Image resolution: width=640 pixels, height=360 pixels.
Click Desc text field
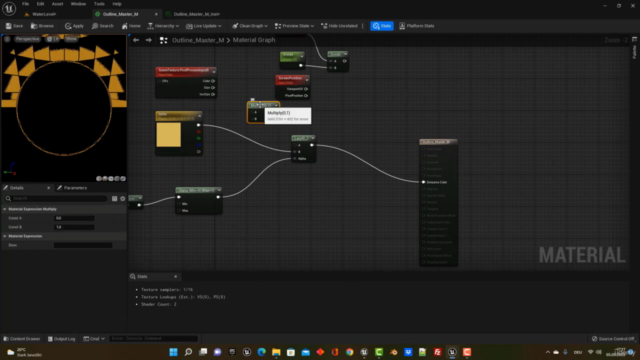pyautogui.click(x=83, y=245)
